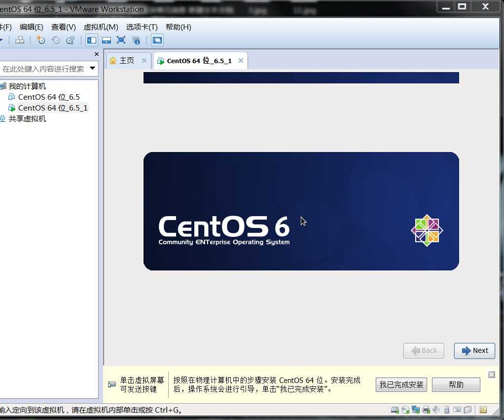The width and height of the screenshot is (504, 420).
Task: Revert the virtual machine to its snapshot
Action: click(56, 40)
